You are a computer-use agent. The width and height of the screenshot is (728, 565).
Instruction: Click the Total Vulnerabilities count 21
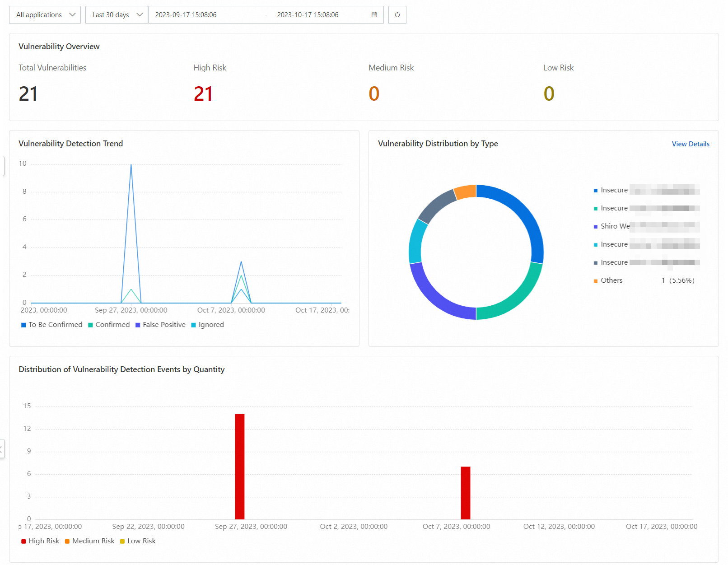coord(28,94)
